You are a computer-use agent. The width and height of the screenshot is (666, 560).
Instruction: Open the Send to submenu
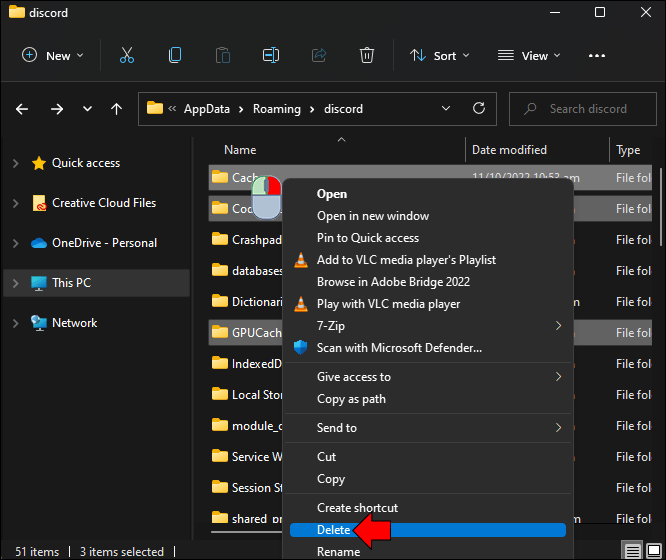[x=428, y=428]
